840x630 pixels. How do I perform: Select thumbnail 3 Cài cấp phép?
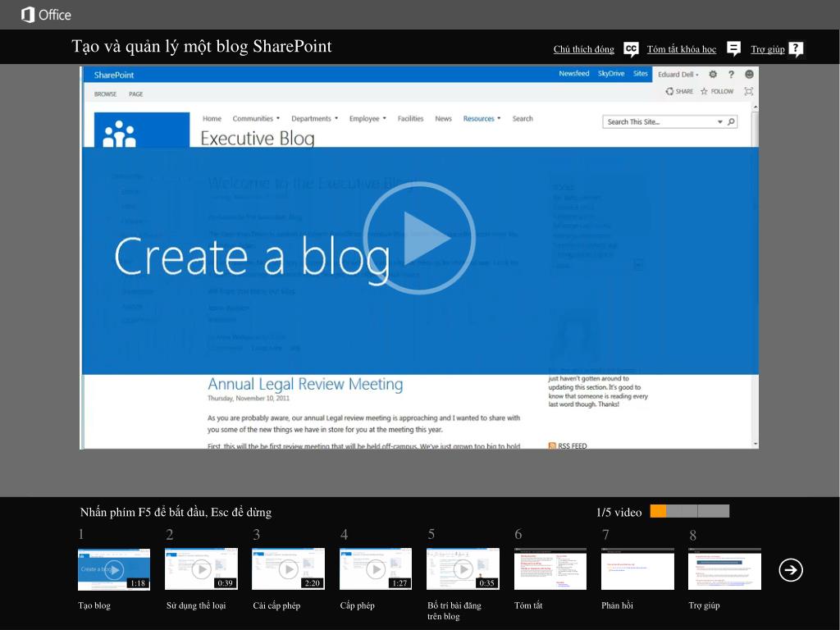click(288, 569)
